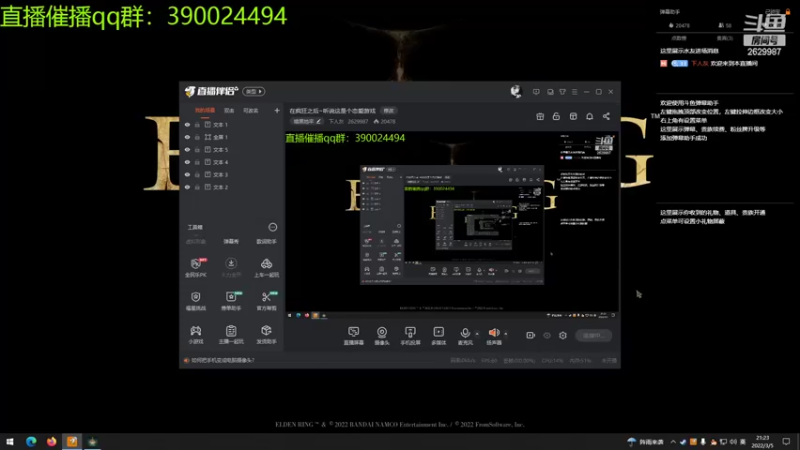Screen dimensions: 800x450
Task: Open the 全民乐PK tool
Action: pyautogui.click(x=196, y=267)
